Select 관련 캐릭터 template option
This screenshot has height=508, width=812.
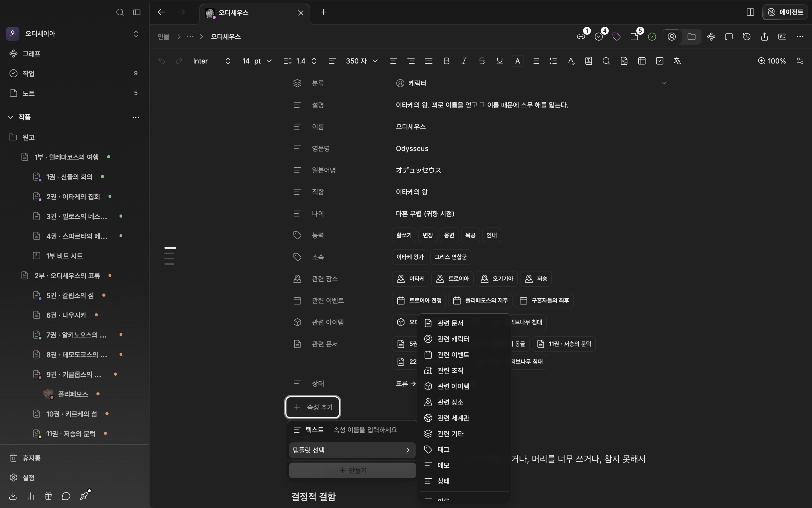point(464,339)
